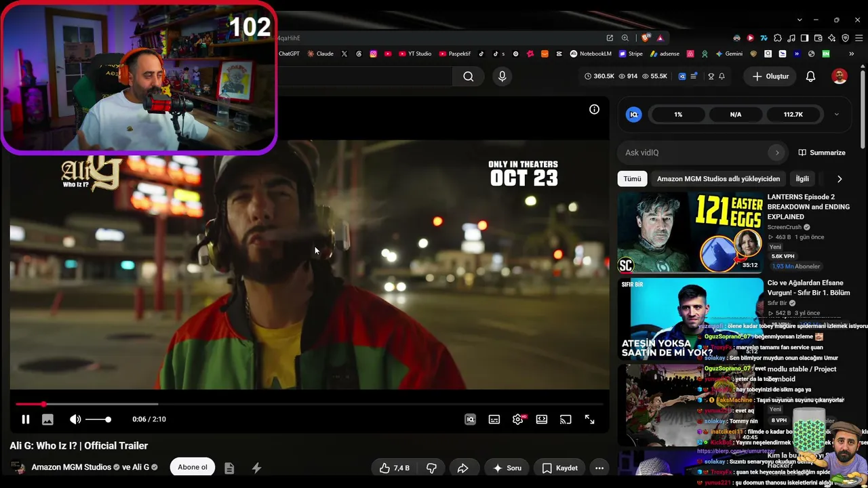
Task: Open YouTube notifications bell
Action: pos(810,77)
